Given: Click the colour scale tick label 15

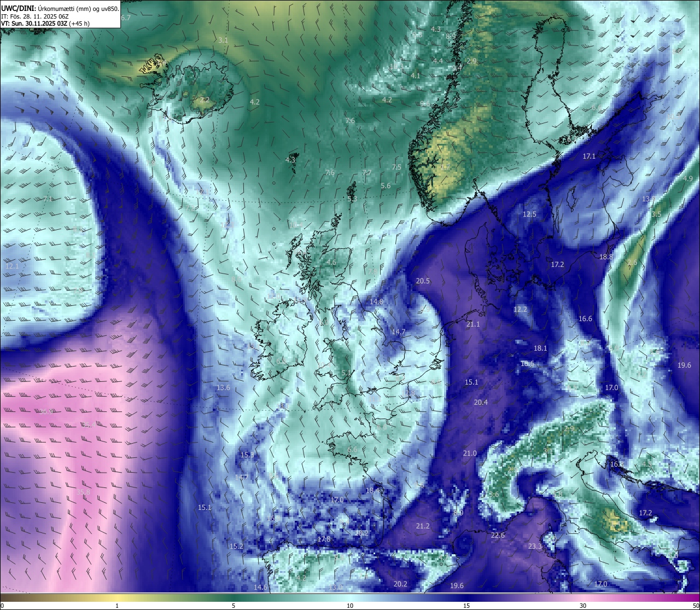Looking at the screenshot, I should point(466,605).
